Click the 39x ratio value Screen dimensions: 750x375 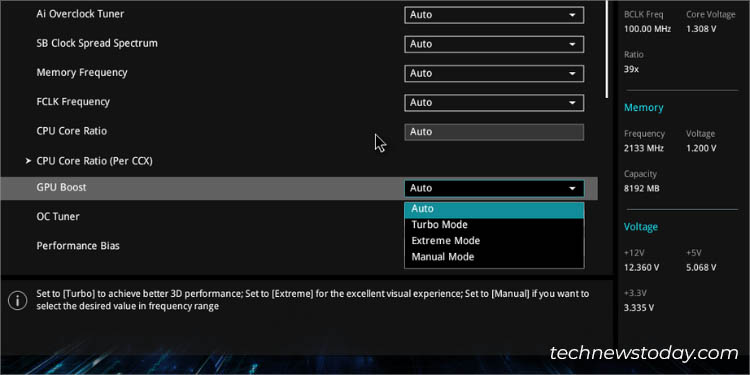click(x=631, y=70)
